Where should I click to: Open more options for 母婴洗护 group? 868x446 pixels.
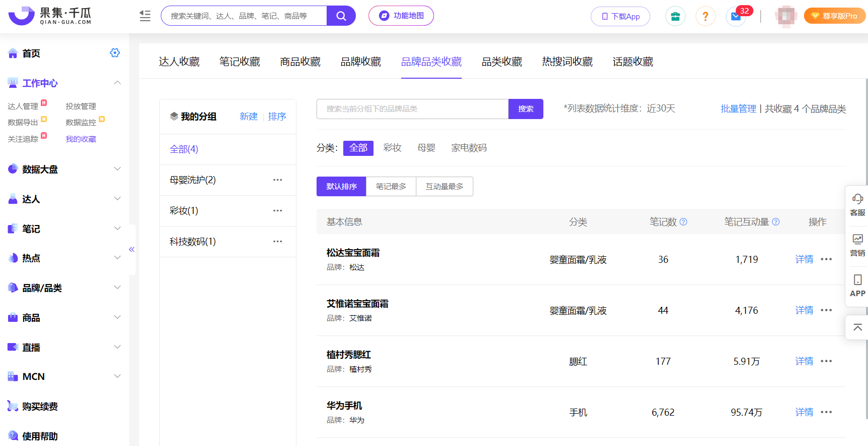278,180
